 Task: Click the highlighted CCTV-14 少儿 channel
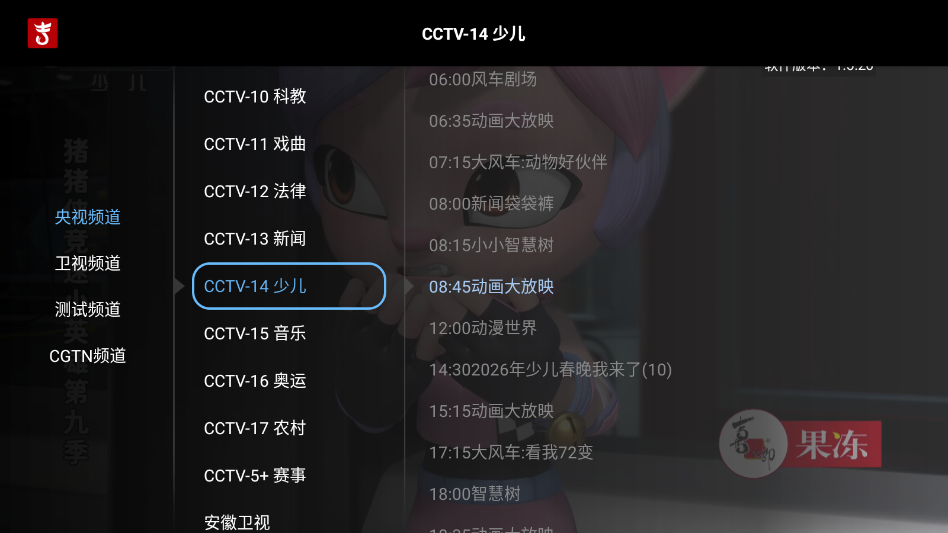tap(289, 286)
